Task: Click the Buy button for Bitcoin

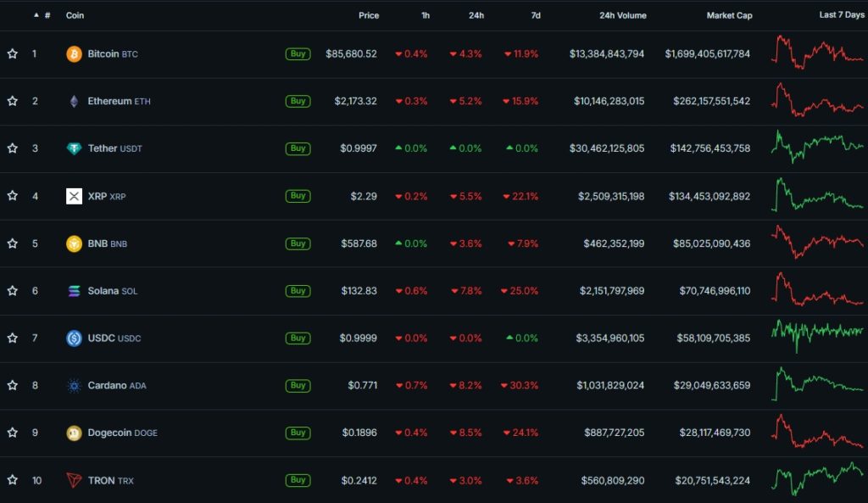Action: [298, 53]
